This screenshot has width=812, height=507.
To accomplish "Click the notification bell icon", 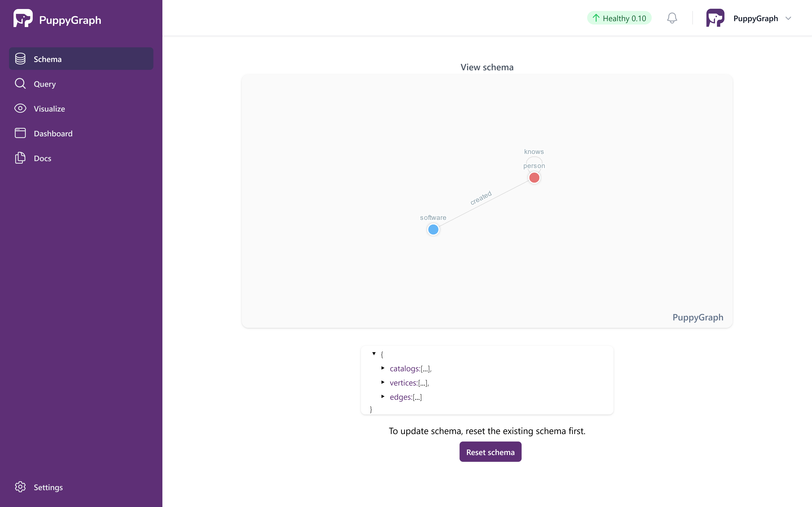I will click(671, 18).
